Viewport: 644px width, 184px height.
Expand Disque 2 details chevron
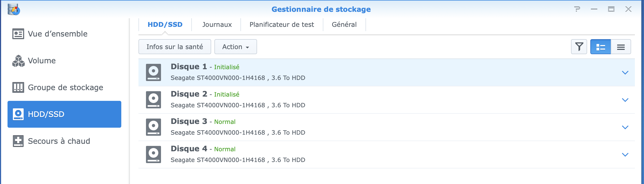[625, 100]
